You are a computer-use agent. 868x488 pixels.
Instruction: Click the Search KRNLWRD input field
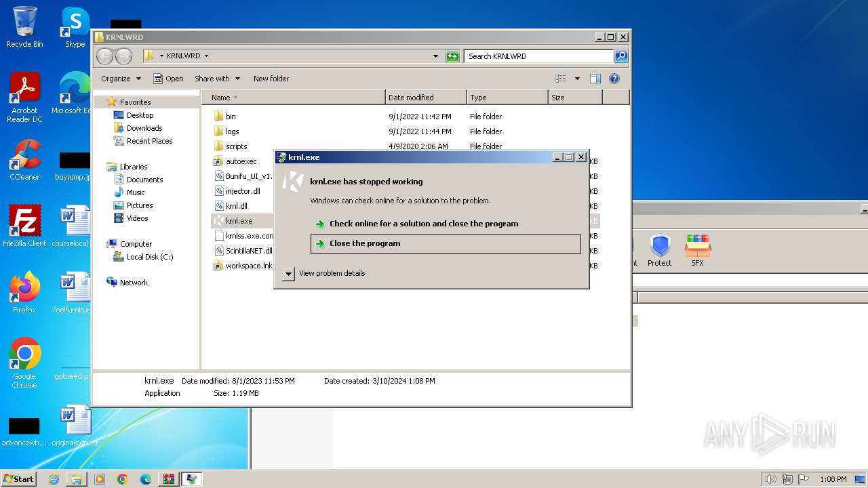point(538,56)
